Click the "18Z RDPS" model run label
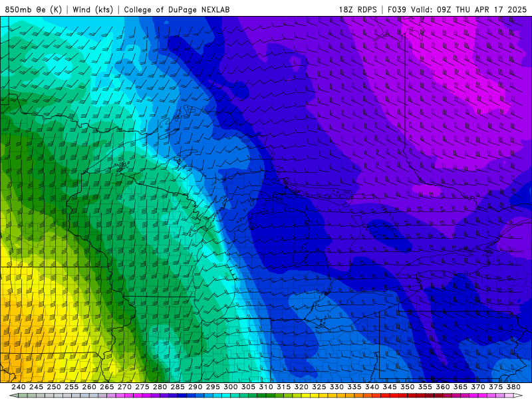 coord(358,9)
